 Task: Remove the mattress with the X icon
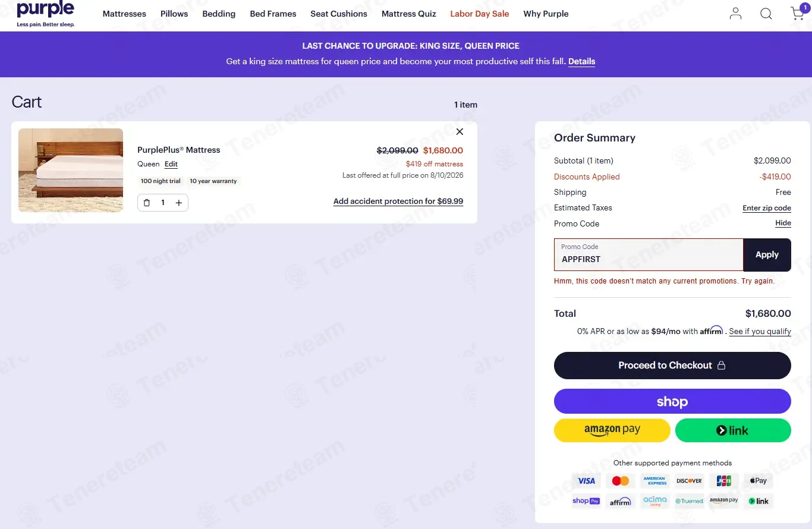(x=459, y=132)
